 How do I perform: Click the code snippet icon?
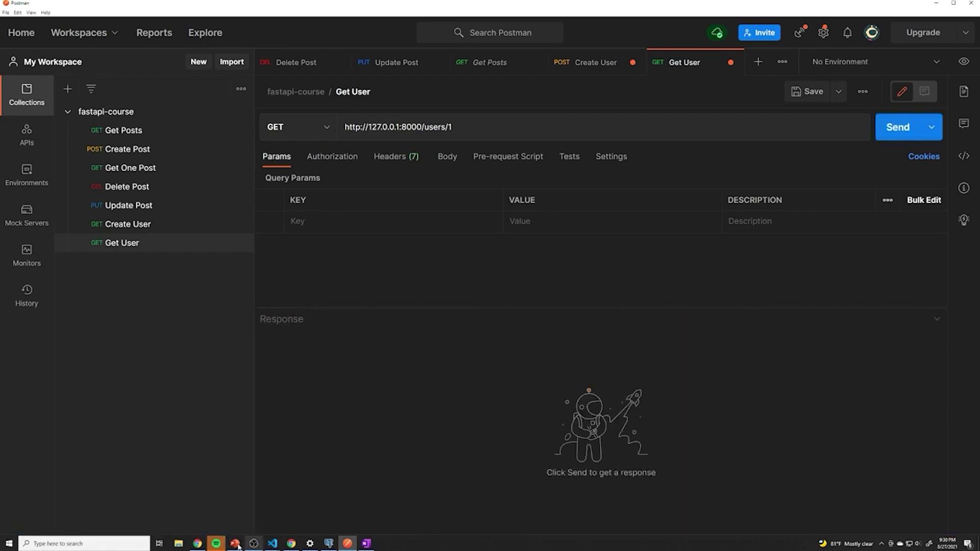[964, 156]
